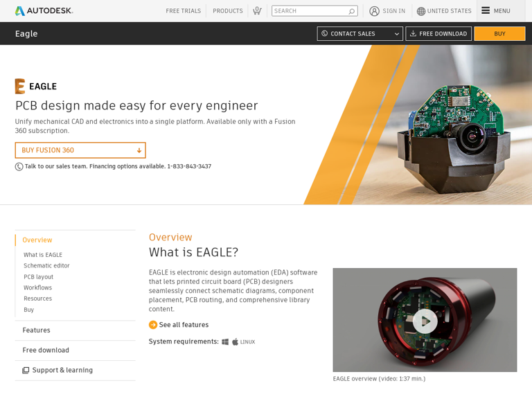Open the Products menu
This screenshot has width=532, height=399.
(228, 11)
